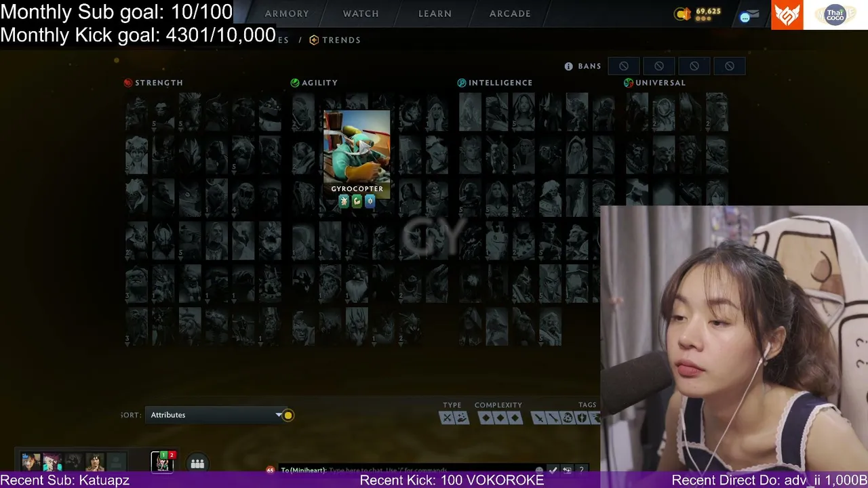The width and height of the screenshot is (868, 488).
Task: Click Gyrocopter's blue third facet icon
Action: 370,201
